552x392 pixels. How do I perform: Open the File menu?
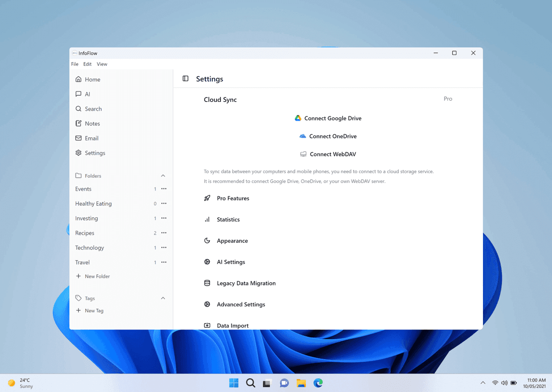pyautogui.click(x=75, y=64)
